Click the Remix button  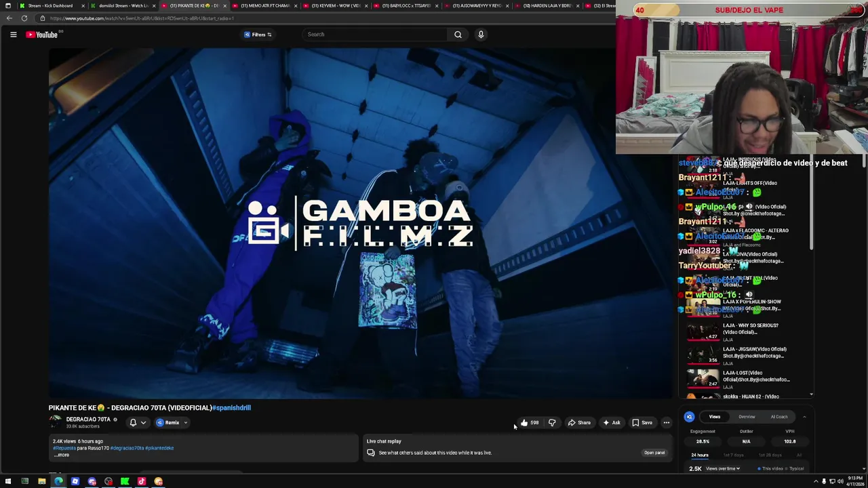pyautogui.click(x=168, y=423)
